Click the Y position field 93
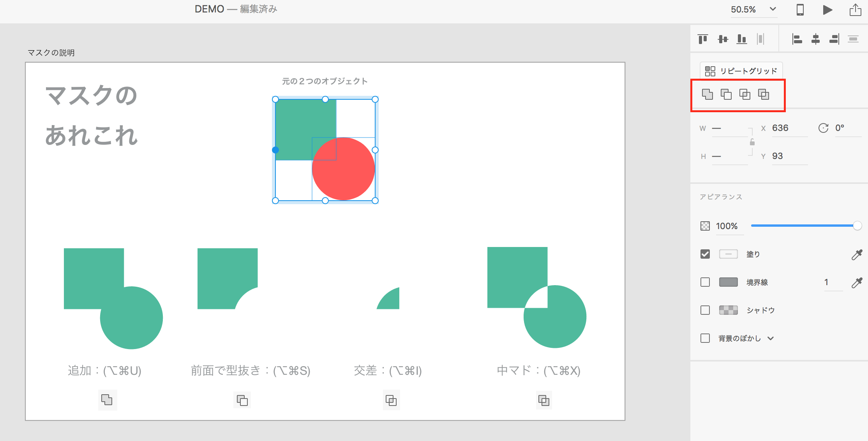Screen dimensions: 868x441 pos(790,156)
